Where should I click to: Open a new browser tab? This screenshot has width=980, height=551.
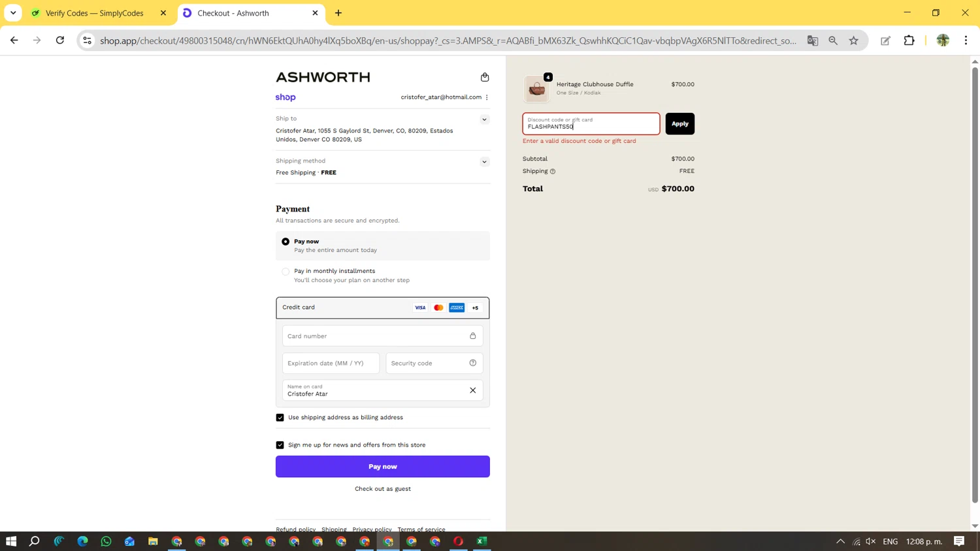coord(338,13)
